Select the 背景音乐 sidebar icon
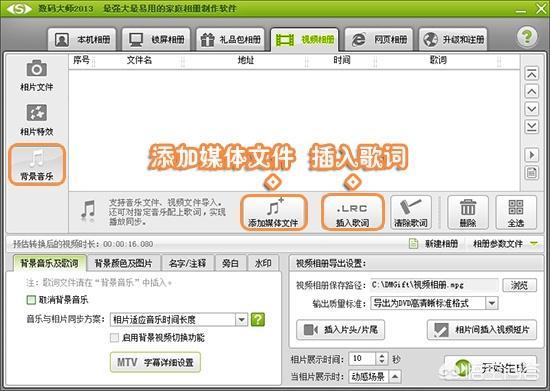The height and width of the screenshot is (391, 550). point(37,164)
